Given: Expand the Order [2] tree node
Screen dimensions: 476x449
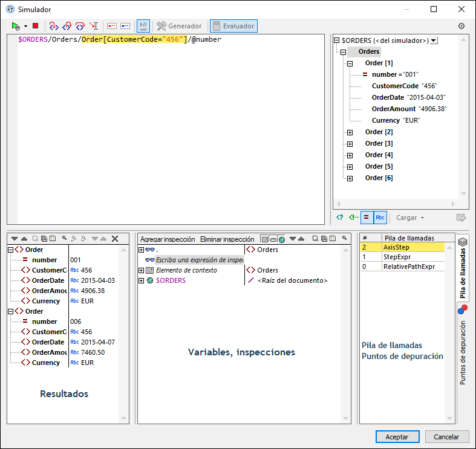Looking at the screenshot, I should 350,132.
